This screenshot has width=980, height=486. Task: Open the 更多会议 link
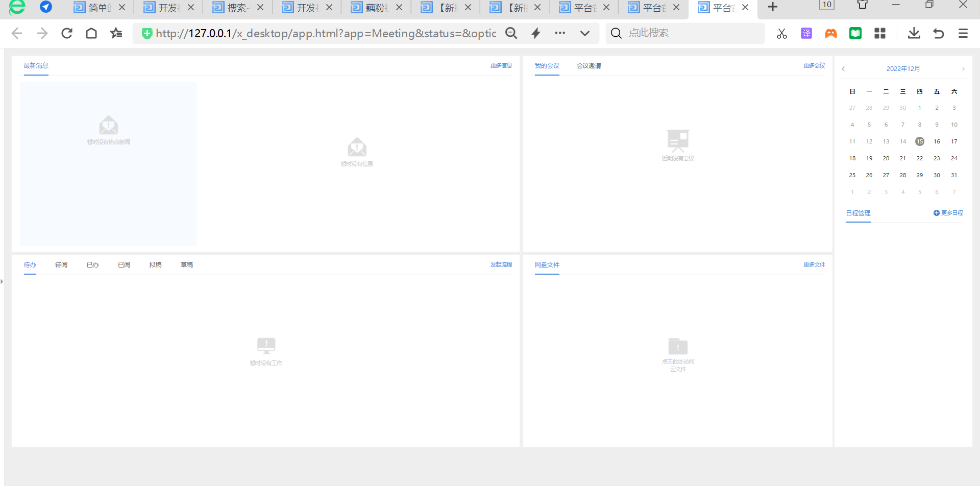pos(814,66)
